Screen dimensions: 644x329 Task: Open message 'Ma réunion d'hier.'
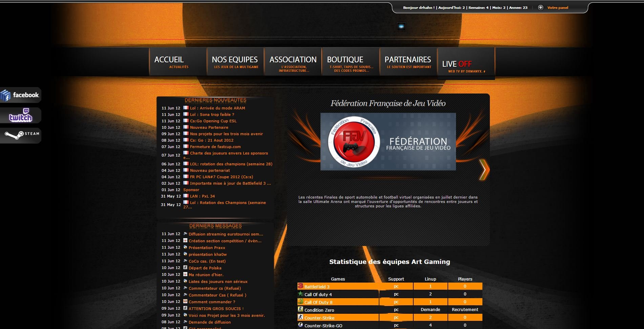click(x=206, y=275)
